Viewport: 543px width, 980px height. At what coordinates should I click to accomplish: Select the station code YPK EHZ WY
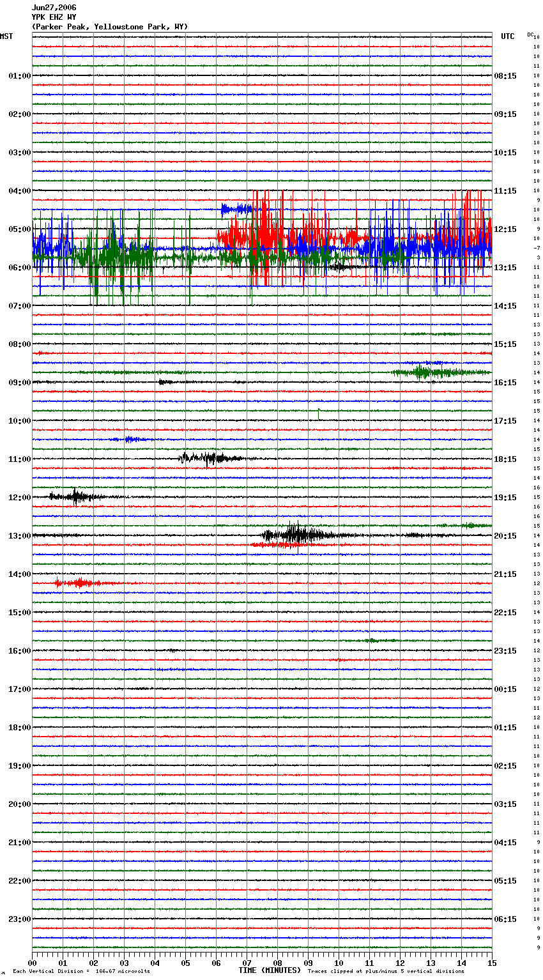(x=54, y=17)
